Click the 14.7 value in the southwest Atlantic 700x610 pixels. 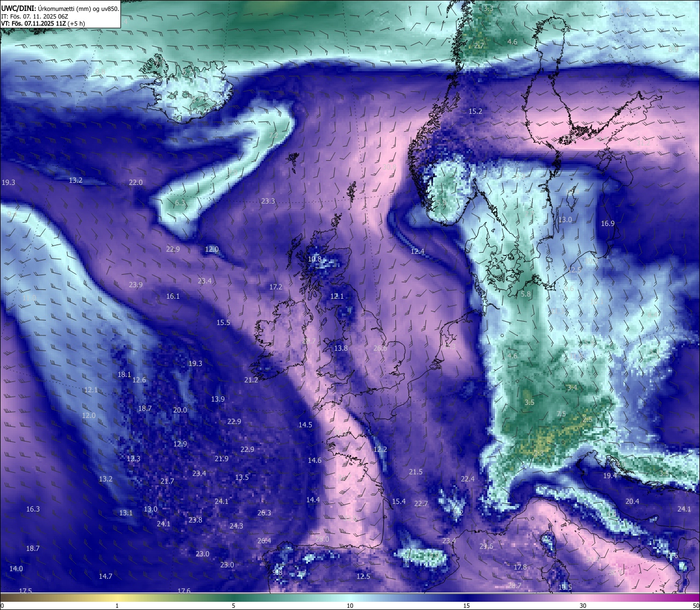pyautogui.click(x=106, y=576)
